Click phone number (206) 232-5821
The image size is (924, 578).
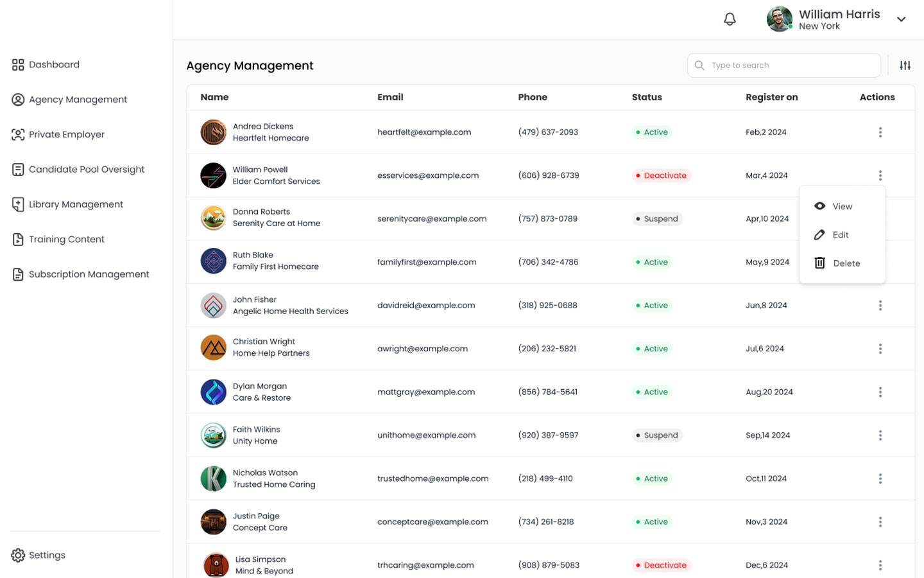coord(547,349)
